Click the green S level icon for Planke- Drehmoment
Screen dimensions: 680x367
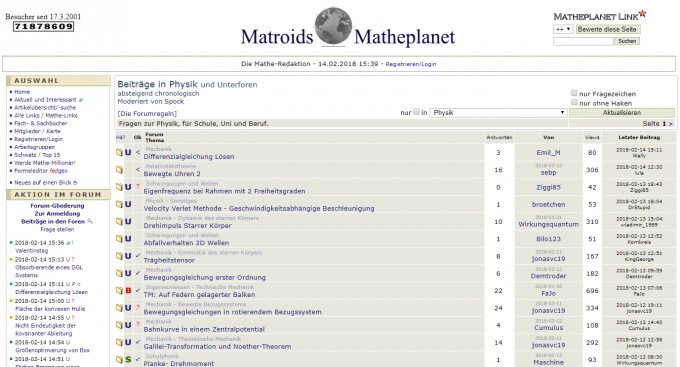[x=128, y=359]
